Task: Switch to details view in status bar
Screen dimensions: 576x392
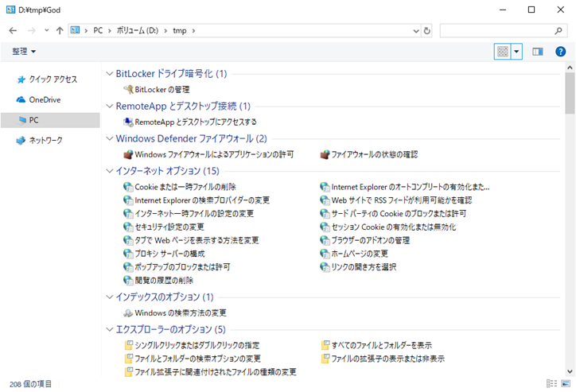Action: tap(551, 383)
